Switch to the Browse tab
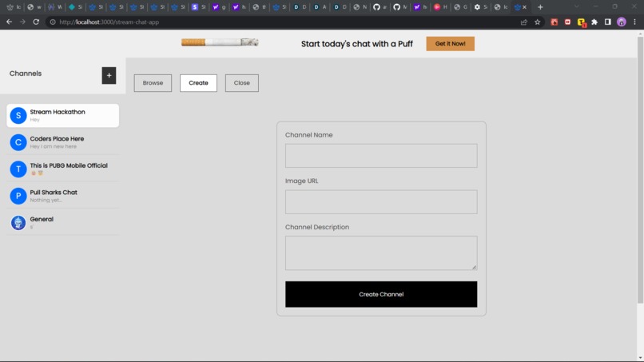Screen dimensions: 644x362 153,83
